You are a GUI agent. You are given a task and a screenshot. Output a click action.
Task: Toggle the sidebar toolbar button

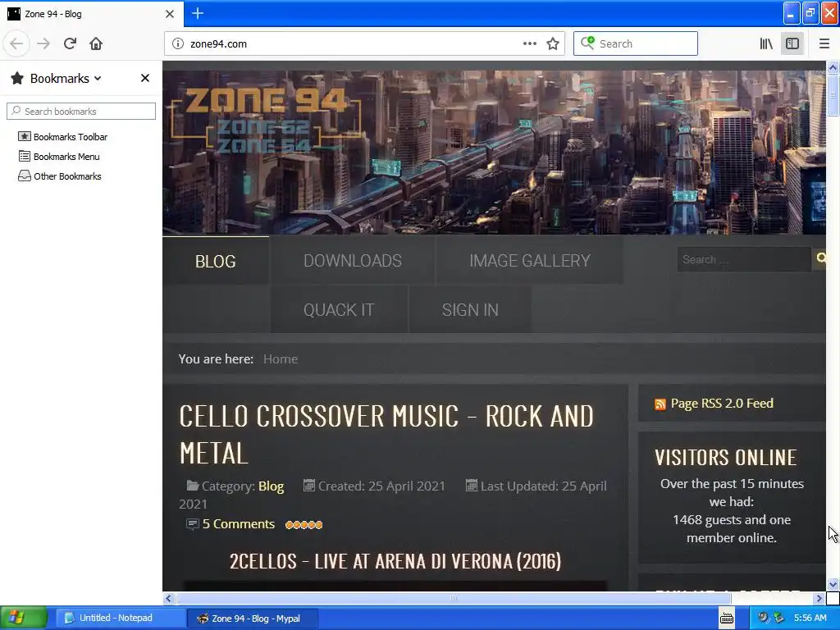click(x=792, y=43)
